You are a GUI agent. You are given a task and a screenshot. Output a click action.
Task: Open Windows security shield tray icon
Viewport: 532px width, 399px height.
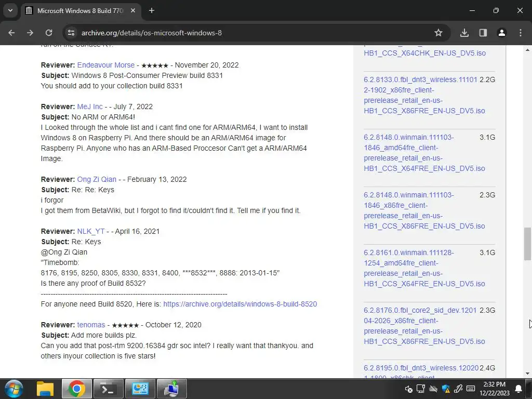click(x=446, y=389)
